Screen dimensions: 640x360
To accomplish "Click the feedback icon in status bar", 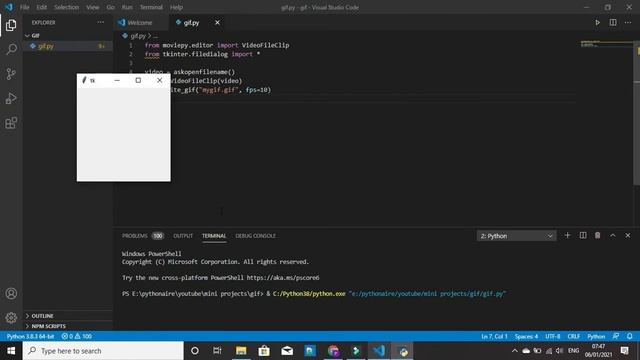I will (616, 336).
